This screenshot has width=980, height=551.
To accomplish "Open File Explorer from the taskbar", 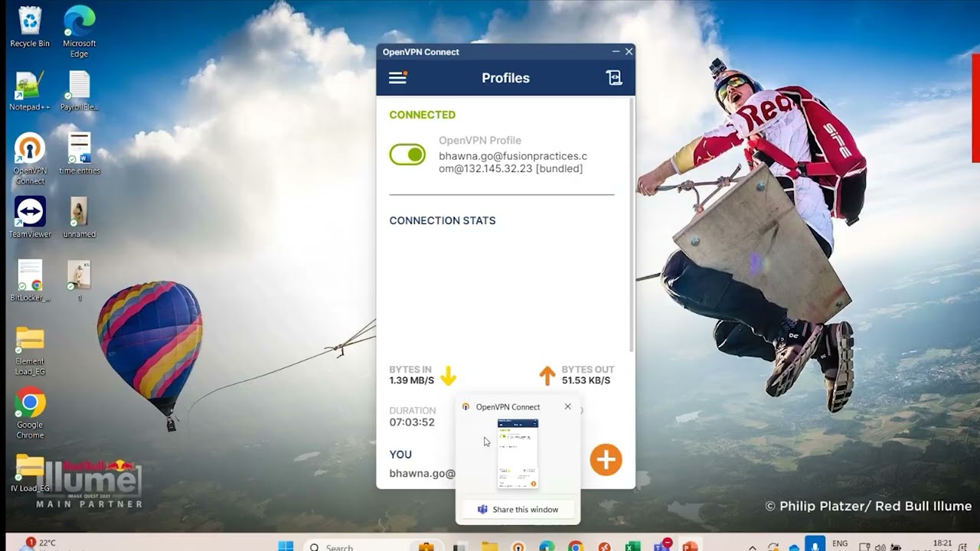I will click(489, 546).
